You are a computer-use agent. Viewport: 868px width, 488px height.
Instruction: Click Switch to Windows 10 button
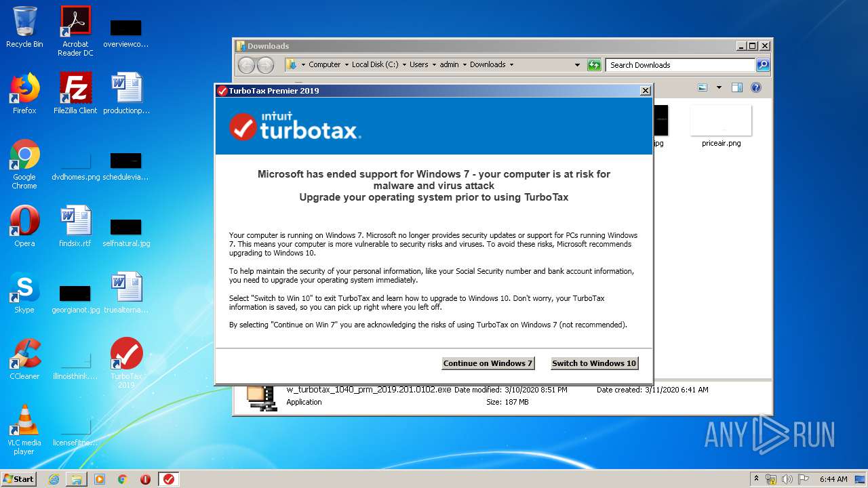pyautogui.click(x=594, y=363)
